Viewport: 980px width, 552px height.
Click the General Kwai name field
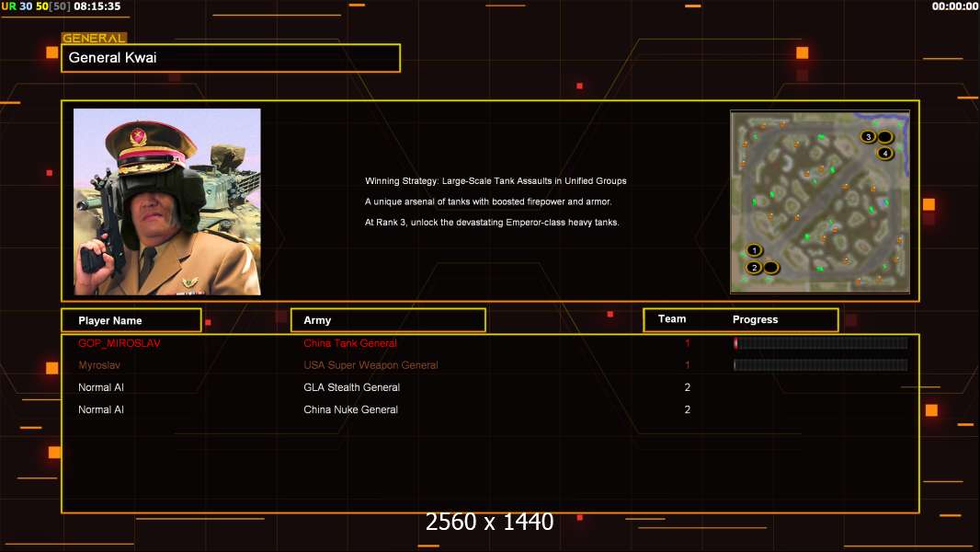[231, 58]
